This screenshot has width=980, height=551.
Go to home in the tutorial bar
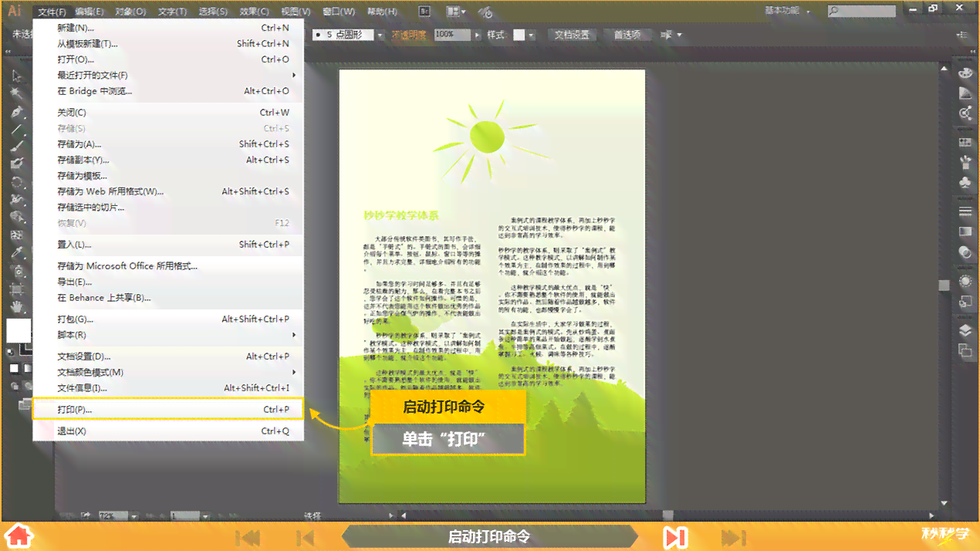click(19, 536)
